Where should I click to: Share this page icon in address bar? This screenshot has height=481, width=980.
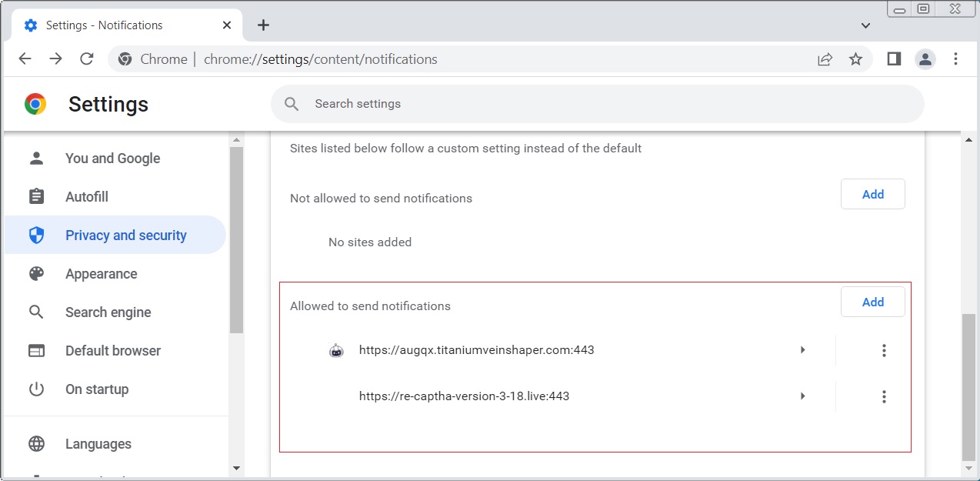tap(825, 59)
